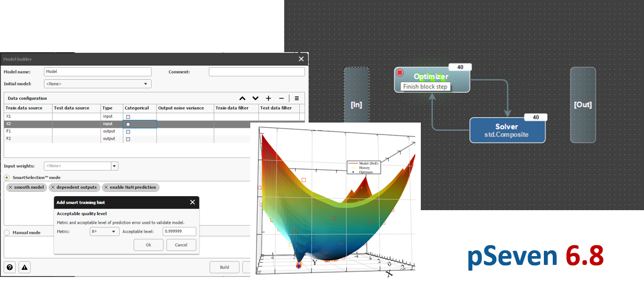Remove smooth model hint tag
The image size is (644, 291).
click(x=10, y=187)
